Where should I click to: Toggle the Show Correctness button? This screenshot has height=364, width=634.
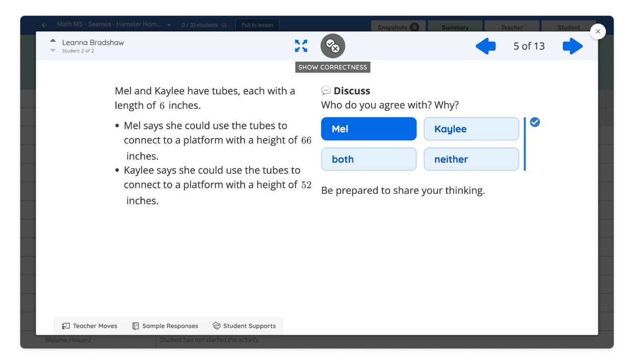(x=332, y=46)
